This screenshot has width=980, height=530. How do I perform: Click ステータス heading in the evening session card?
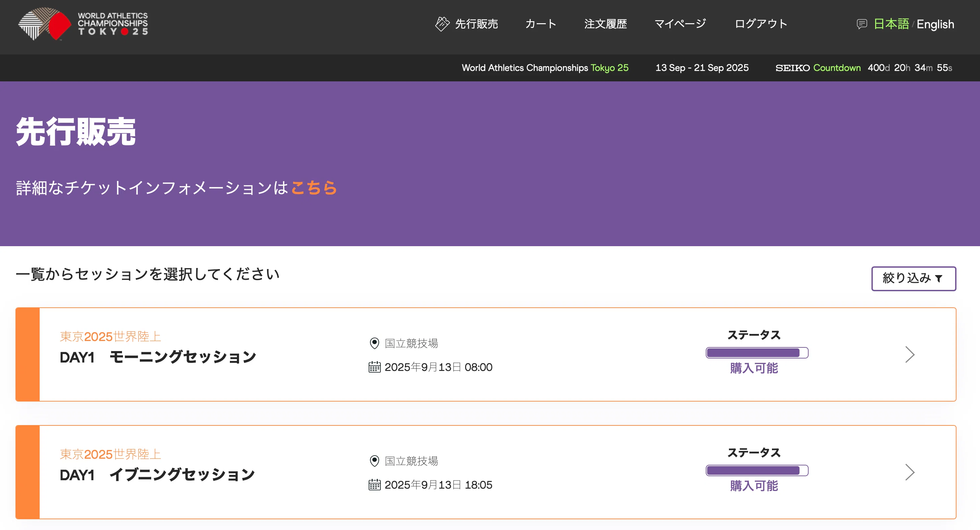coord(753,453)
